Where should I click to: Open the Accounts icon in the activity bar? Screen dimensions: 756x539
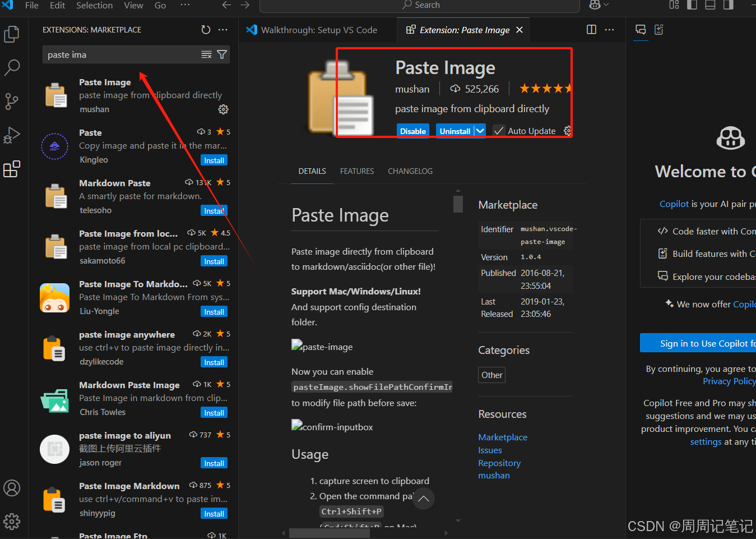click(x=12, y=488)
